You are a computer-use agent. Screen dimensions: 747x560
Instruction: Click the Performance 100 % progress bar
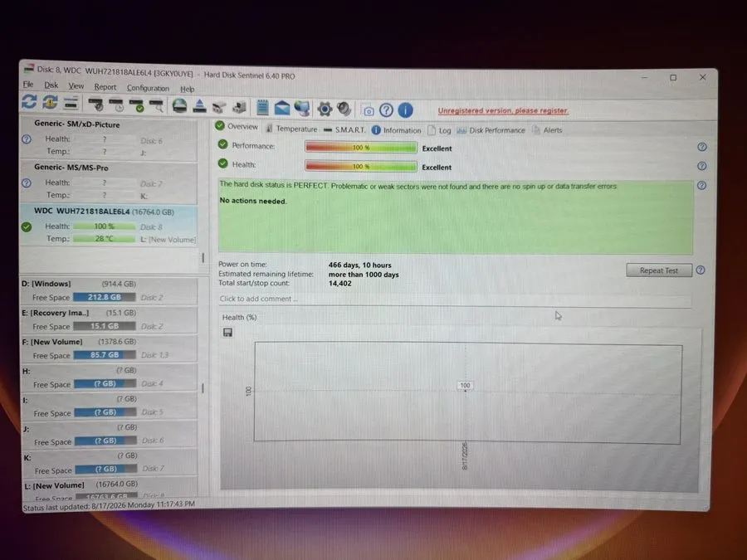click(361, 148)
